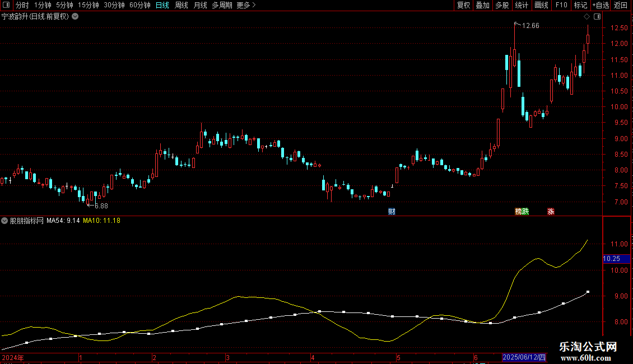This screenshot has height=364, width=633.
Task: Add stock with +自选 button
Action: coord(601,5)
